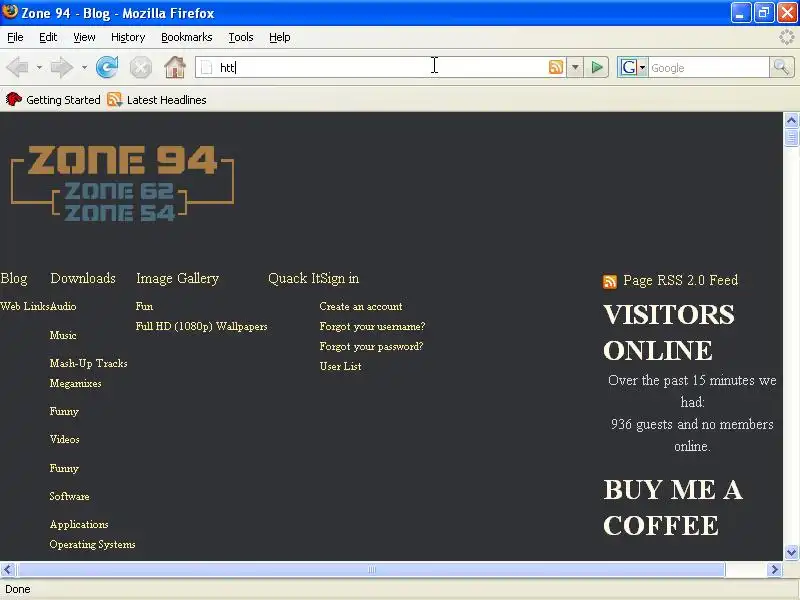This screenshot has width=800, height=600.
Task: Click the horizontal scrollbar thumb
Action: pyautogui.click(x=371, y=569)
